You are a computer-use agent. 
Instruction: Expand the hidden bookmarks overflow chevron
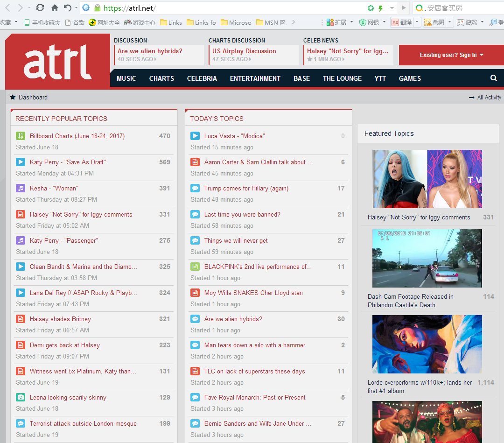point(293,22)
